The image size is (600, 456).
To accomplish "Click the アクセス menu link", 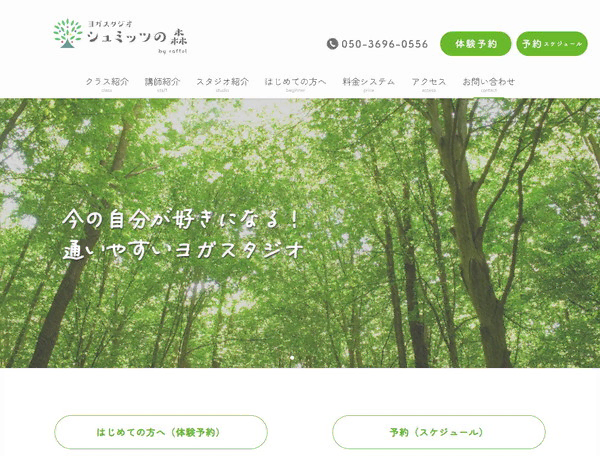I will (429, 85).
